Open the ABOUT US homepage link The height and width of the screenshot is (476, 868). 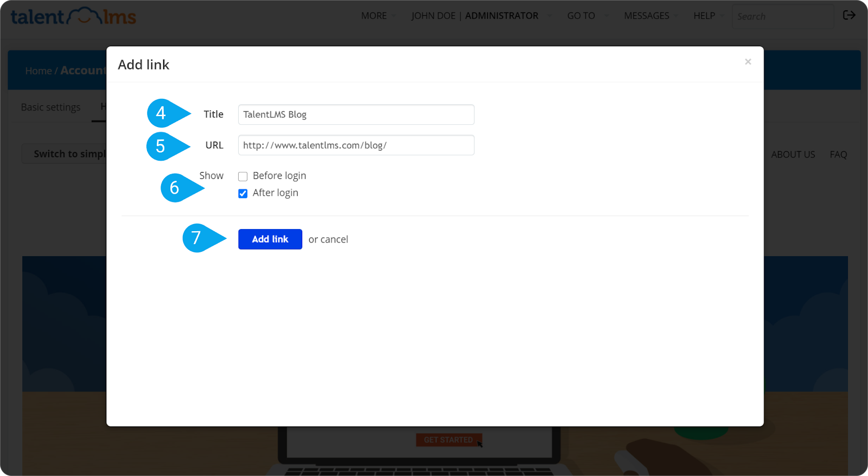793,155
